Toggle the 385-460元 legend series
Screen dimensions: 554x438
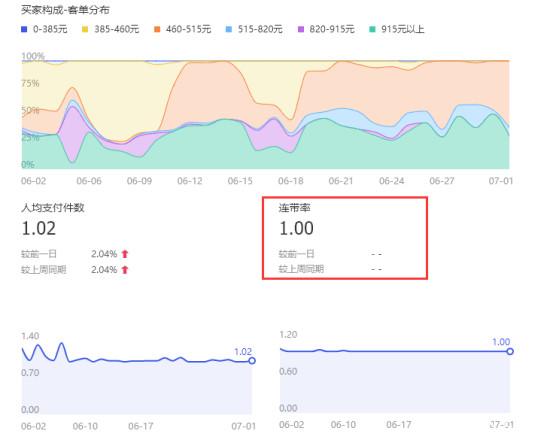110,29
